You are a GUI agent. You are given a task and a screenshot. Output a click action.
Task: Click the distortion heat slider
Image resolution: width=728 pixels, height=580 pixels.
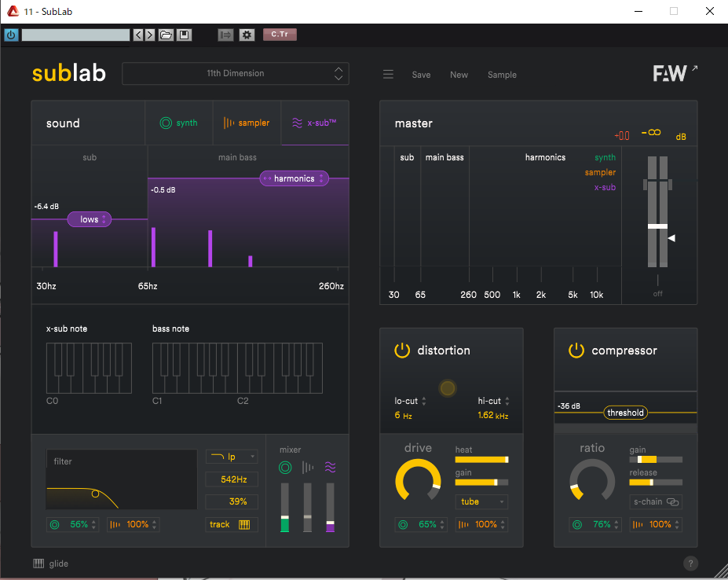coord(481,460)
